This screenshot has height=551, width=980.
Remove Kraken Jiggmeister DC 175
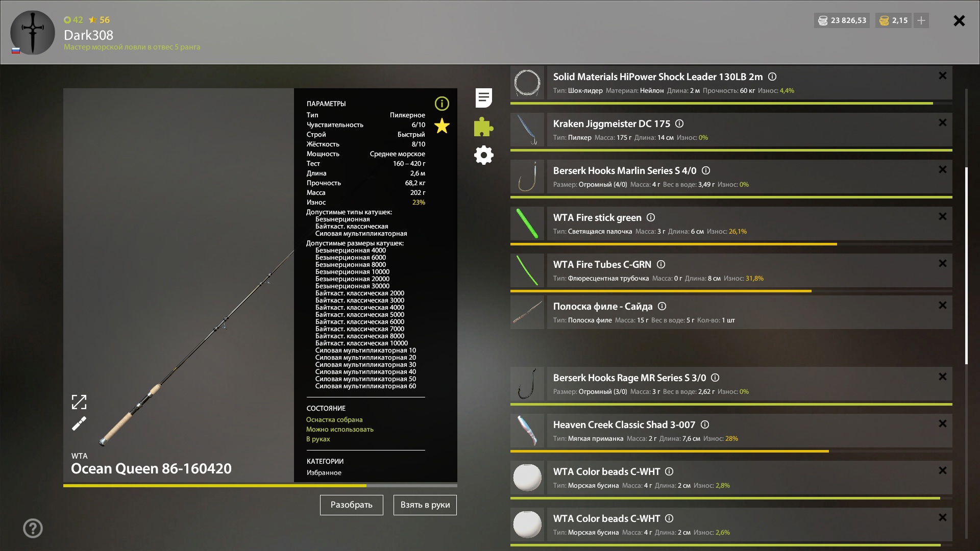(943, 122)
